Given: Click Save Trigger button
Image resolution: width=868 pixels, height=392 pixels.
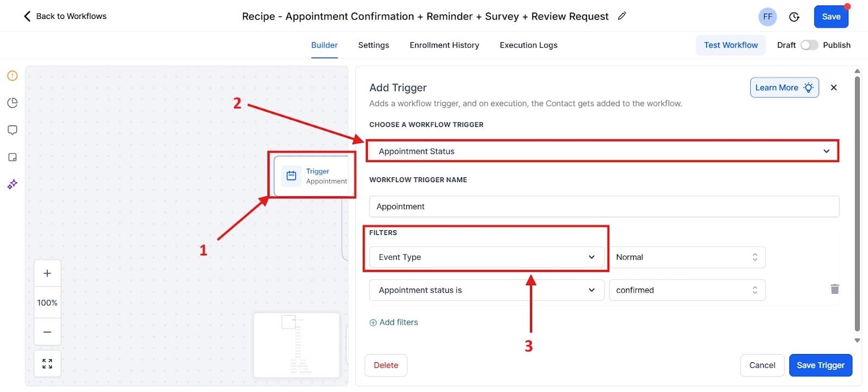Looking at the screenshot, I should coord(820,365).
